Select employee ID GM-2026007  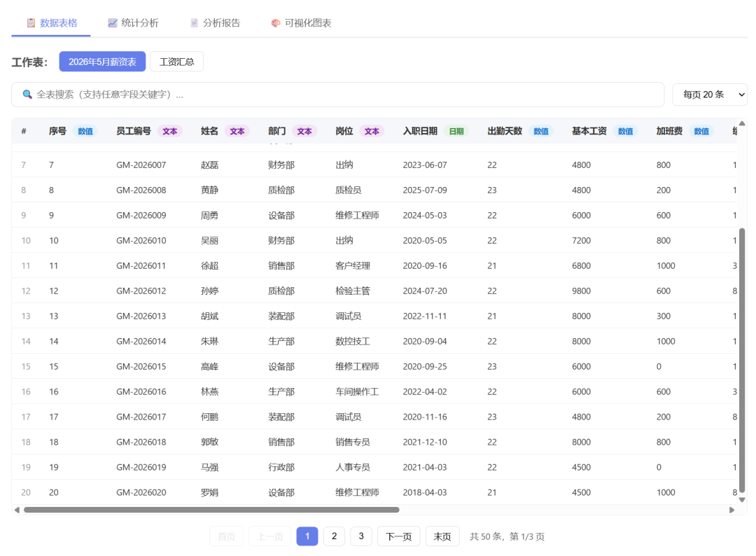141,165
